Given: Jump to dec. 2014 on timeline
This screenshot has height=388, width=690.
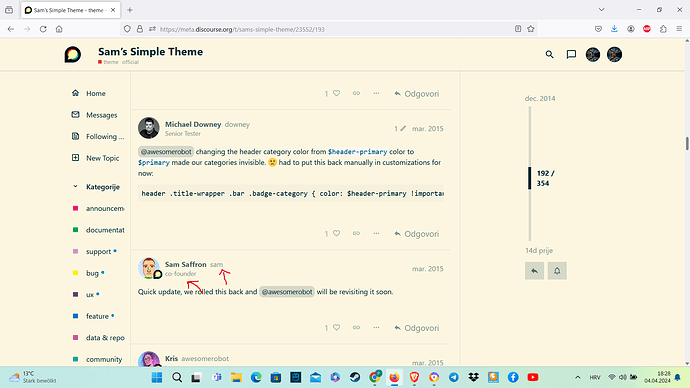Looking at the screenshot, I should (540, 99).
